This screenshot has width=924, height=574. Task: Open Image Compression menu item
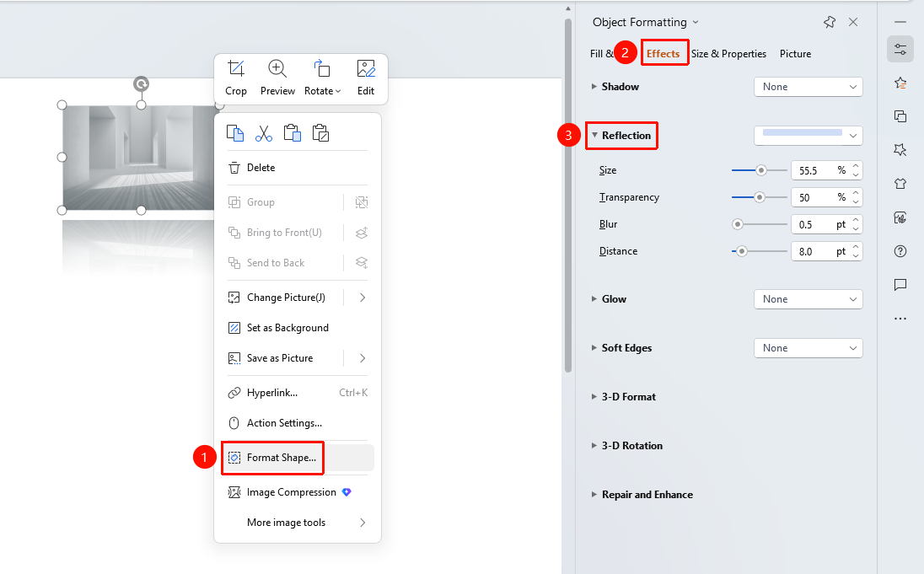pos(298,493)
